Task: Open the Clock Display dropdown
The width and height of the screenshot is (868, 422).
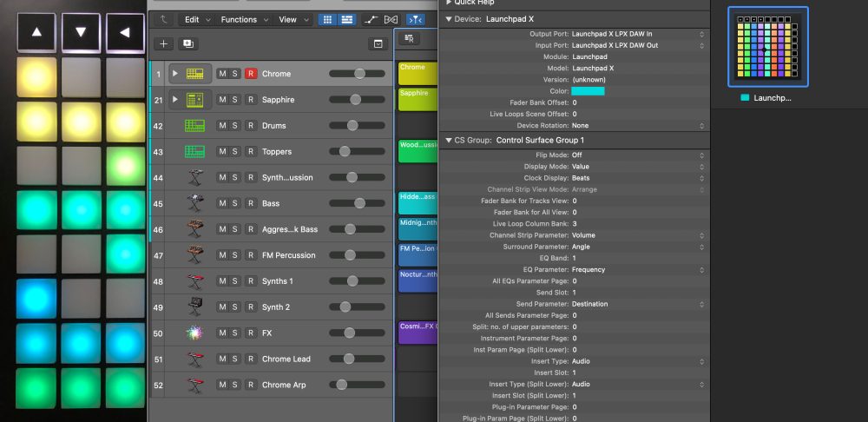Action: [638, 178]
